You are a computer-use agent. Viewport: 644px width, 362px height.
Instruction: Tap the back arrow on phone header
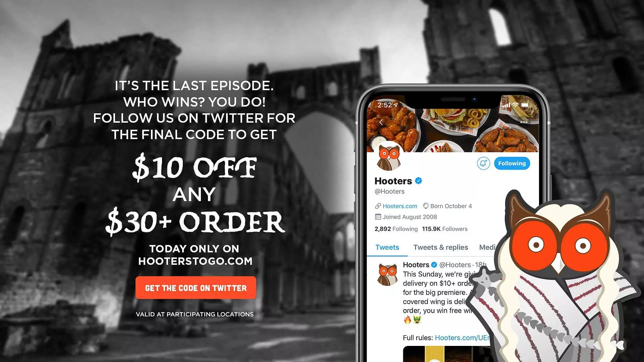pos(381,122)
